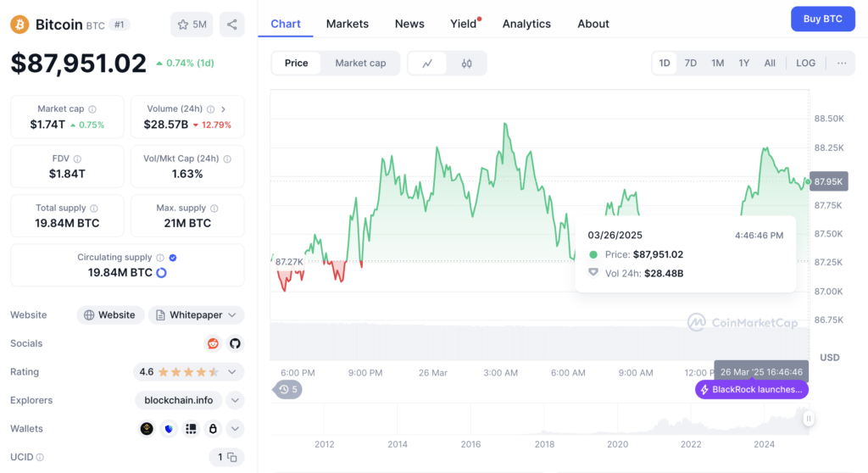Open BlackRock launches news event
868x473 pixels.
(x=752, y=389)
